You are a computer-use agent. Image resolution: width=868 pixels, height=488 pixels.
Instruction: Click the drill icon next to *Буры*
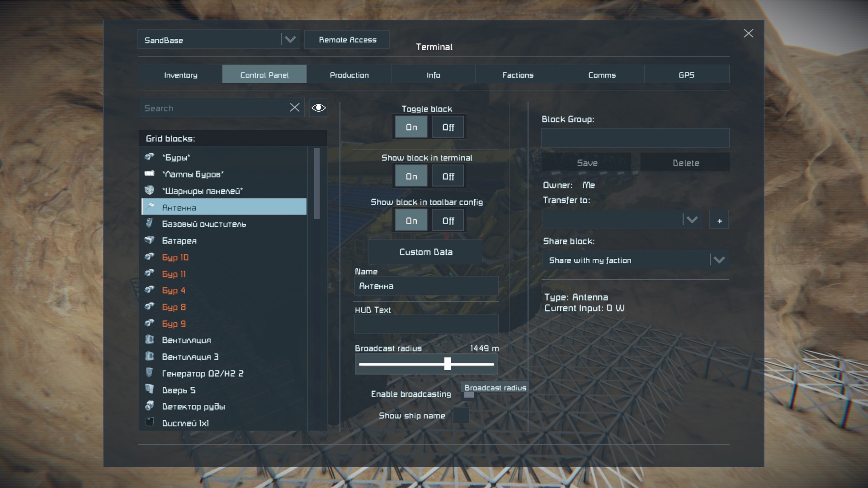point(150,157)
